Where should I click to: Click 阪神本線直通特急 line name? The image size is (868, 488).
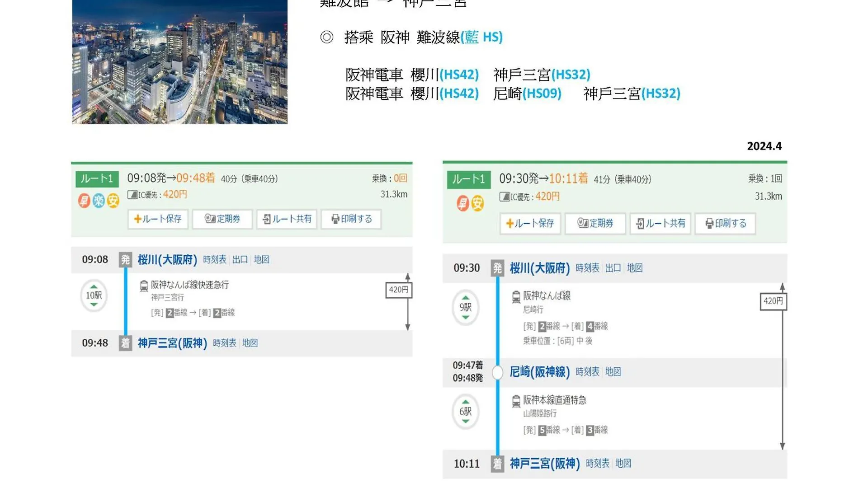(x=555, y=400)
